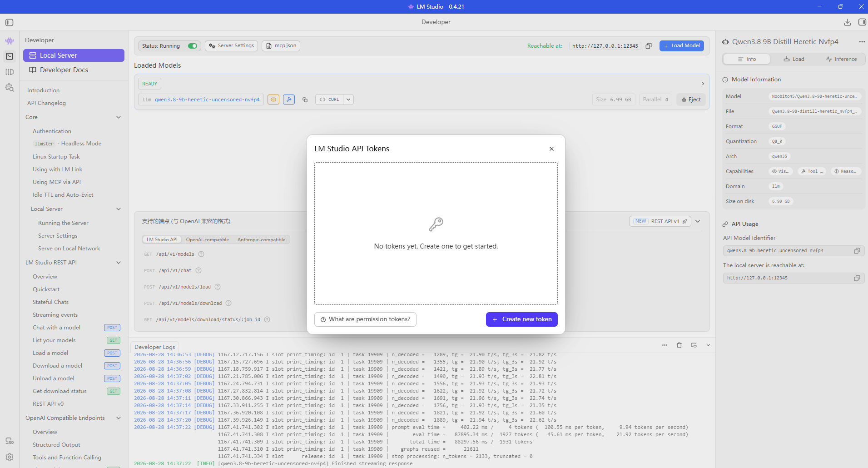
Task: Open Developer Logs more options menu
Action: [665, 345]
